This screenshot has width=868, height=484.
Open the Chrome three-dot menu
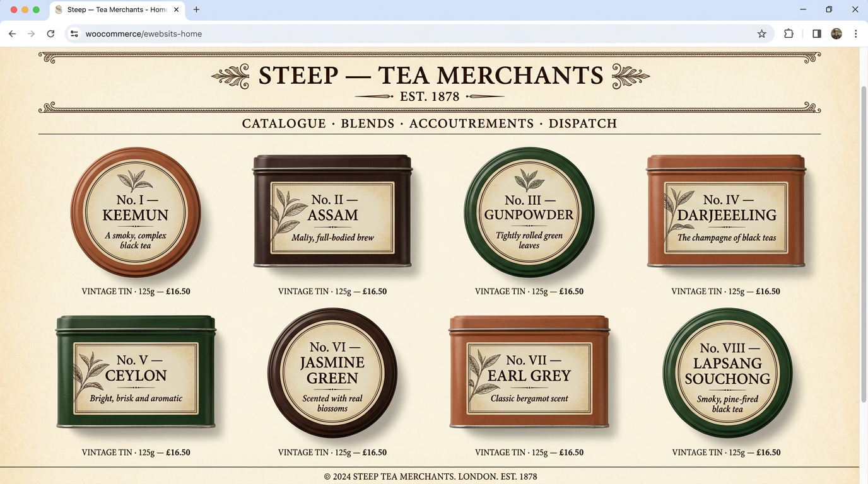(x=855, y=34)
